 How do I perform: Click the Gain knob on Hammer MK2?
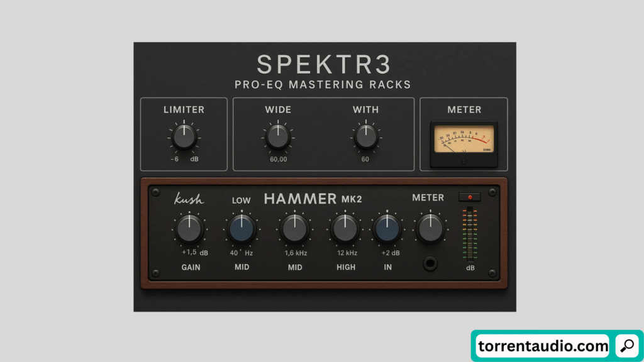point(189,229)
